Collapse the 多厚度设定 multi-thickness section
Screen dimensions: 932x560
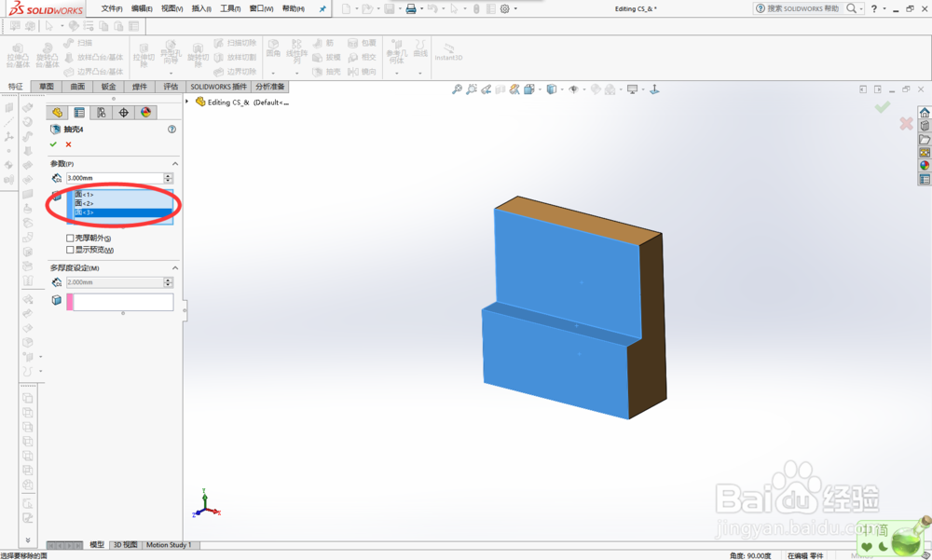(x=175, y=267)
